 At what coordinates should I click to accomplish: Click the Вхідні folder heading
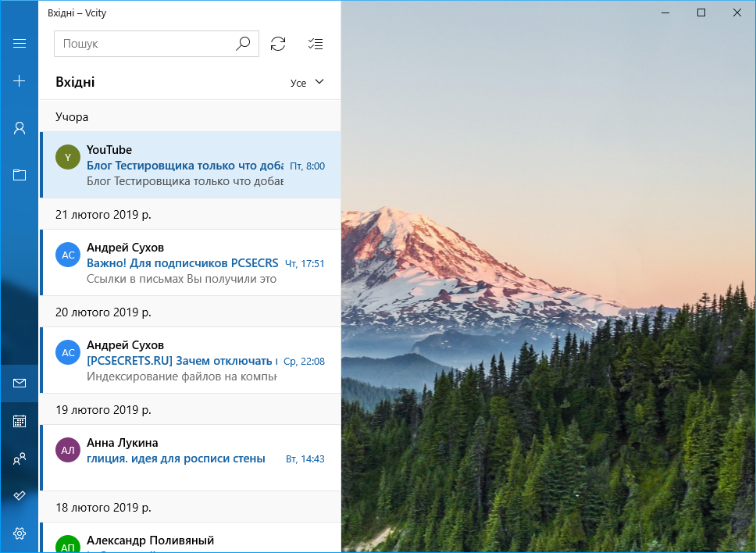click(75, 82)
